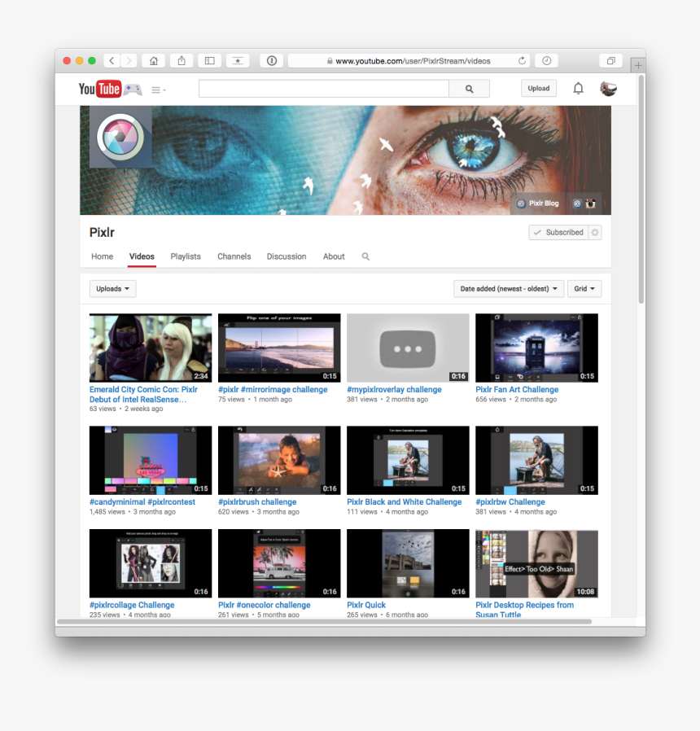The height and width of the screenshot is (731, 700).
Task: Switch to the Home tab
Action: 102,256
